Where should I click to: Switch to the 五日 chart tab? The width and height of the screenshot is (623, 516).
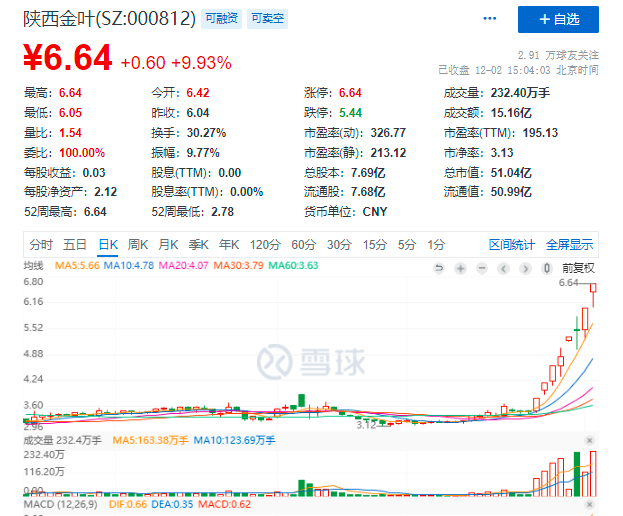(x=75, y=244)
